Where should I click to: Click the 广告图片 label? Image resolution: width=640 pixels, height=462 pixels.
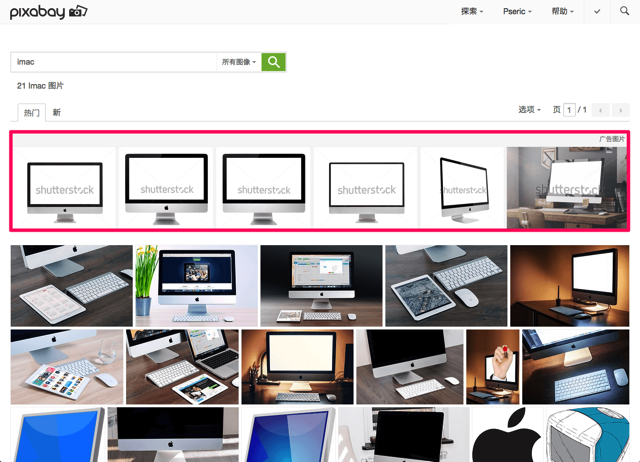pos(612,139)
